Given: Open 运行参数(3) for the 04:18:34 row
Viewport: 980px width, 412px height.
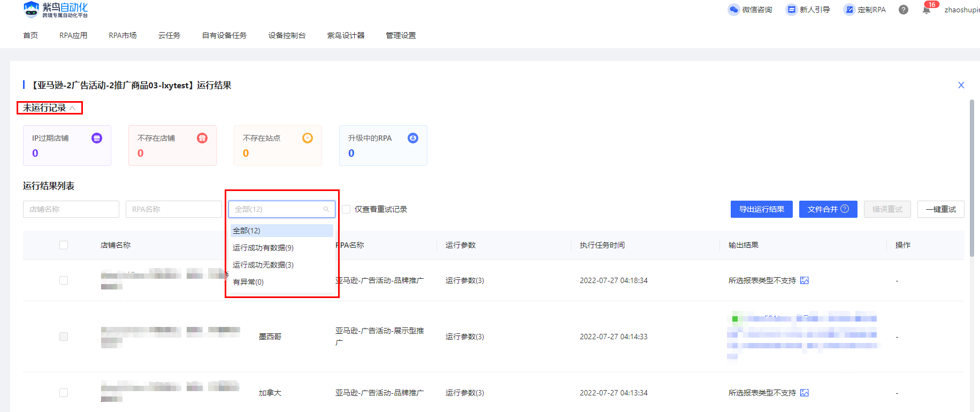Looking at the screenshot, I should [x=465, y=280].
